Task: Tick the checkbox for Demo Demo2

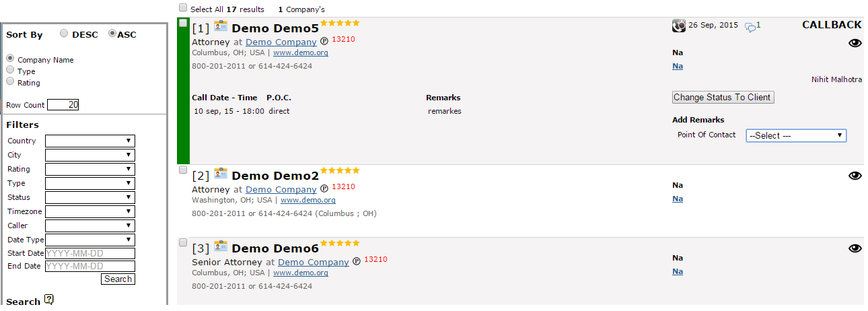Action: (183, 170)
